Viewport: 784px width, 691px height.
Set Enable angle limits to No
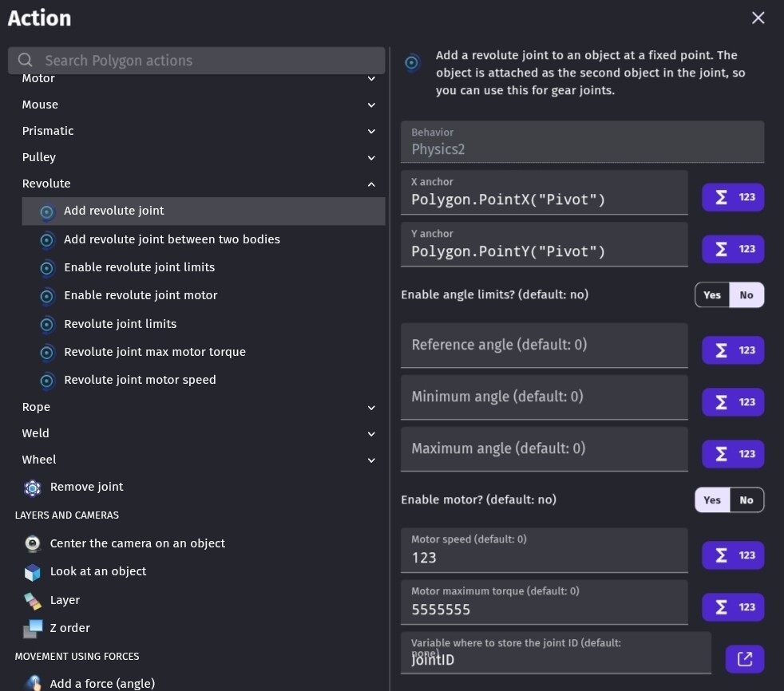(746, 295)
